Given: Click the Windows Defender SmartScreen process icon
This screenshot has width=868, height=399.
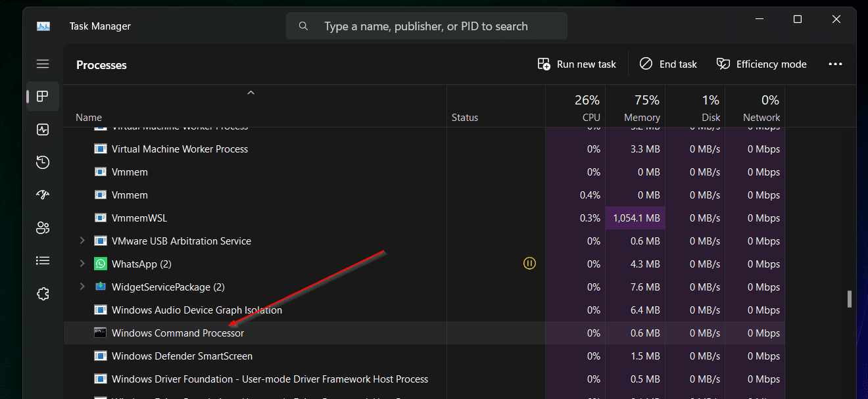Looking at the screenshot, I should [x=101, y=356].
